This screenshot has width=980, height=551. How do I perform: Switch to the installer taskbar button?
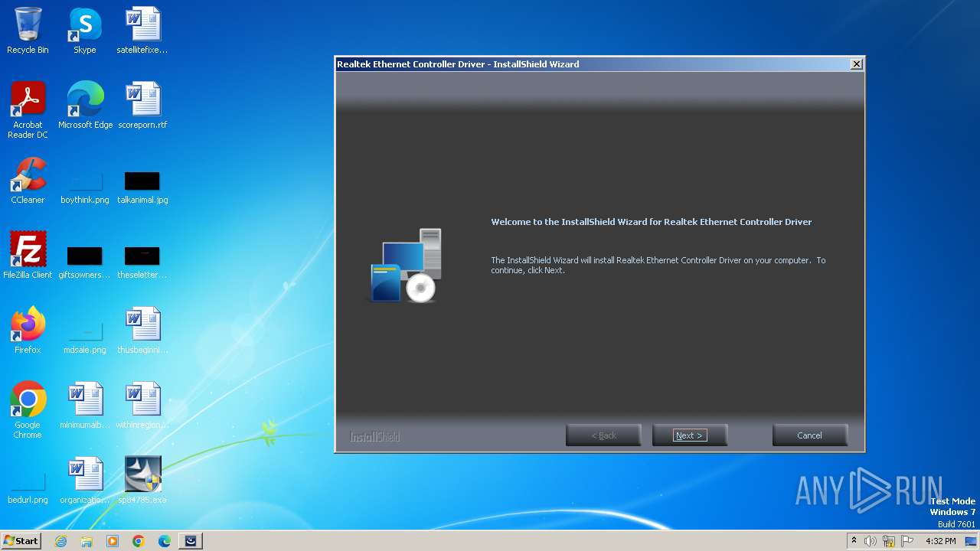tap(191, 541)
